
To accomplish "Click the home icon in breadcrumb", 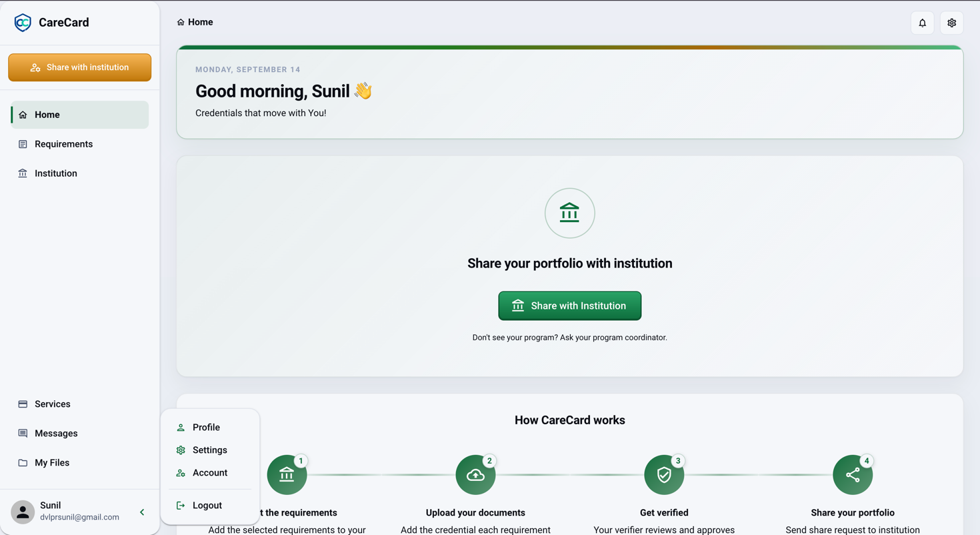I will [x=181, y=22].
